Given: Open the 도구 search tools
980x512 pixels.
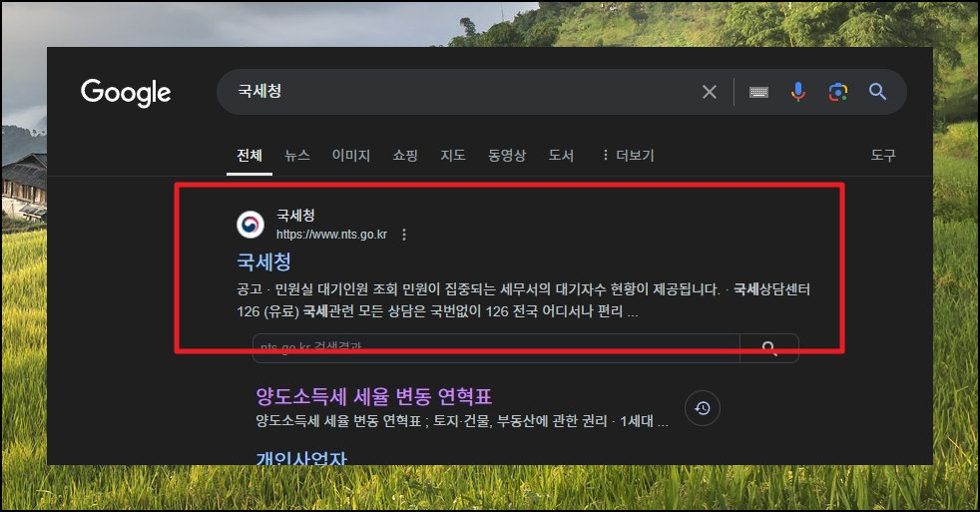Looking at the screenshot, I should 883,155.
